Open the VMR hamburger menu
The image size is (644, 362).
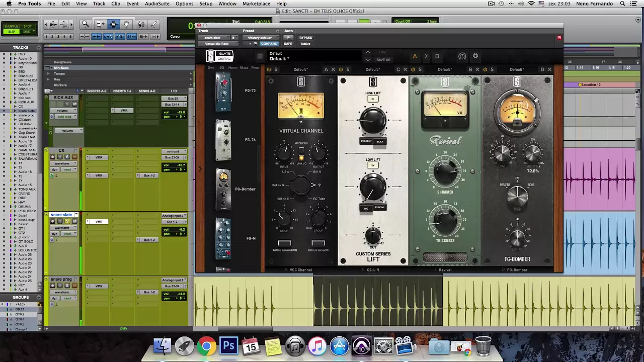click(260, 56)
